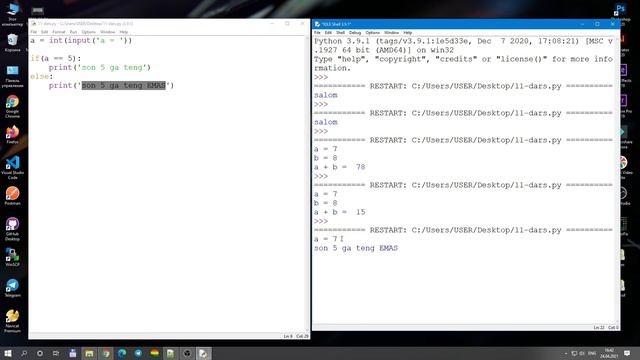Click IDLE Shell status bar Ln indicator
Image resolution: width=640 pixels, height=360 pixels.
pos(599,327)
